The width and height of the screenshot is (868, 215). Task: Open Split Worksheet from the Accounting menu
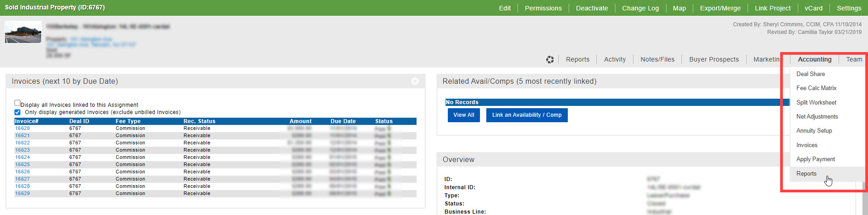pos(816,103)
